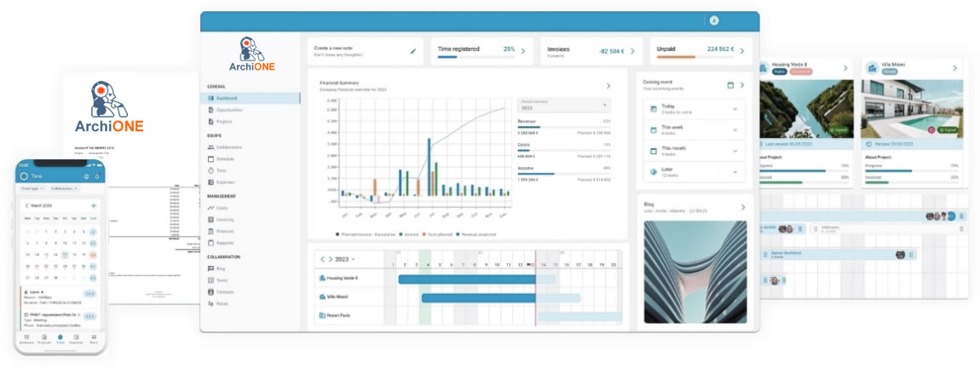980x369 pixels.
Task: Go to previous period in the 2023 timeline
Action: pos(322,259)
